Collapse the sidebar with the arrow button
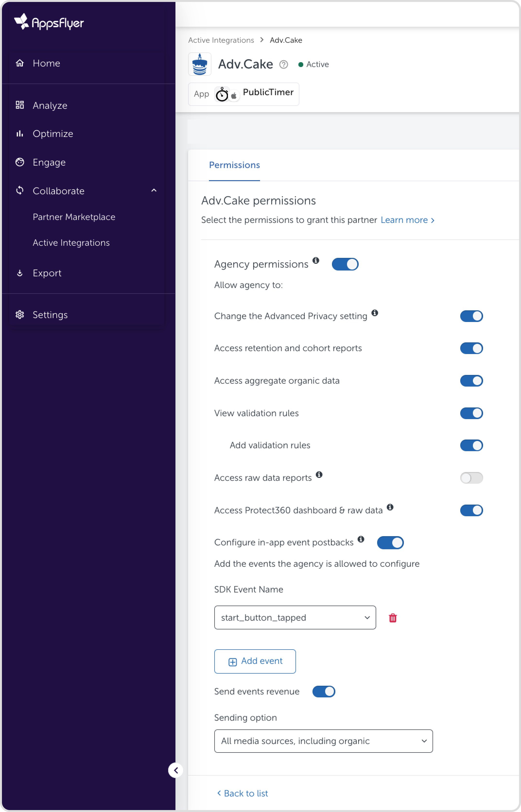The height and width of the screenshot is (812, 521). (x=176, y=770)
